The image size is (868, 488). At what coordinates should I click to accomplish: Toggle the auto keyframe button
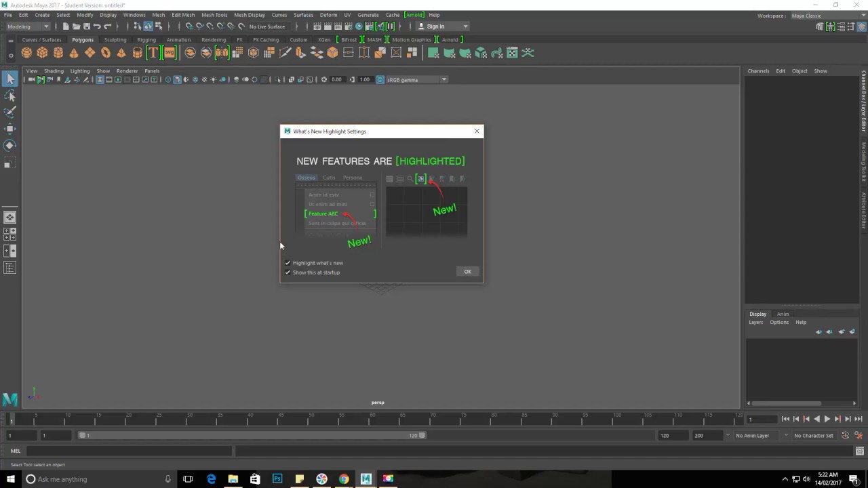click(845, 435)
